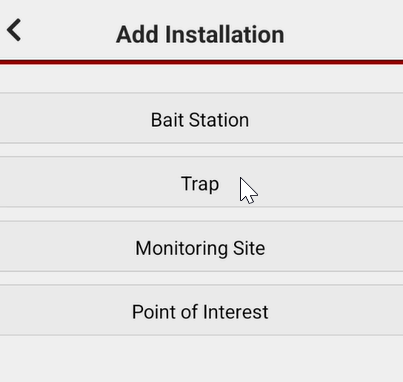Add a Point of Interest
The width and height of the screenshot is (403, 382).
pos(201,310)
